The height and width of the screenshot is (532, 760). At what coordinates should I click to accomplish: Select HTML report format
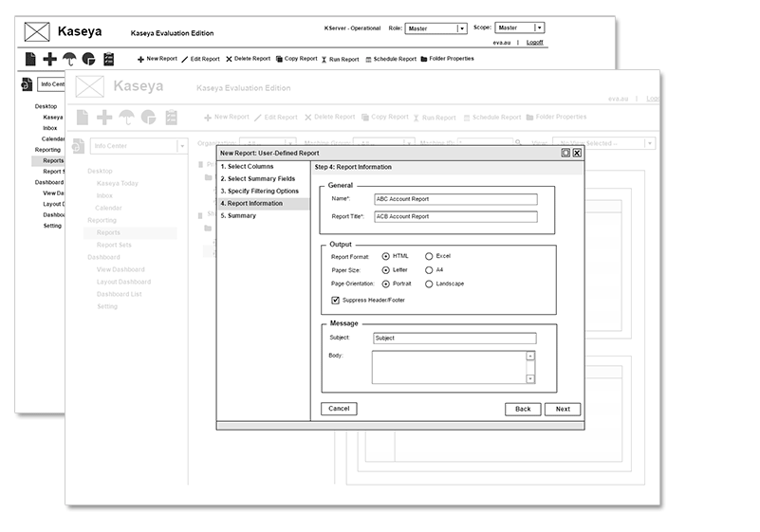386,256
